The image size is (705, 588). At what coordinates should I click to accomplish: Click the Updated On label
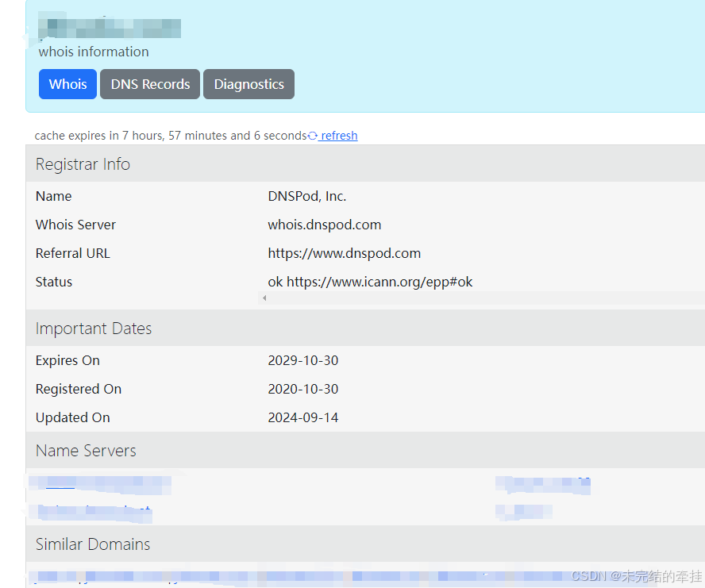[73, 417]
